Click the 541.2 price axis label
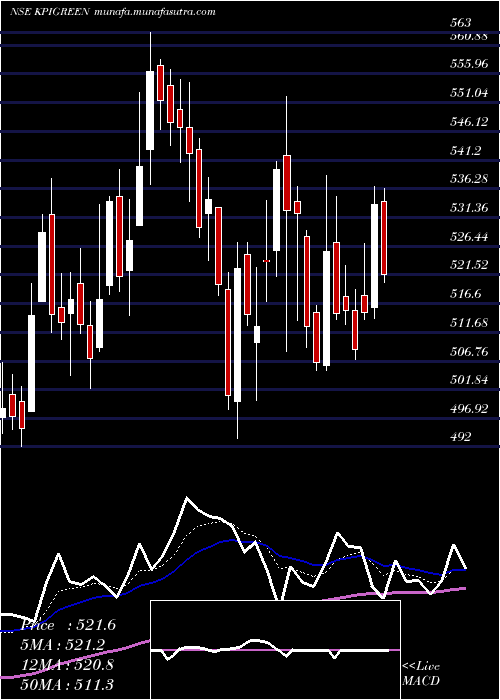 [466, 151]
